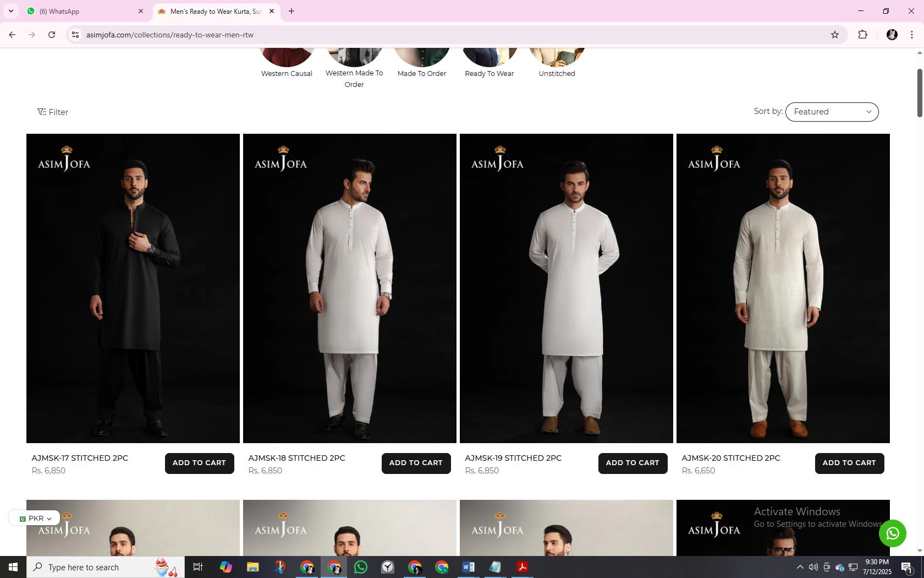Open the Filter panel
This screenshot has width=924, height=578.
pyautogui.click(x=53, y=112)
